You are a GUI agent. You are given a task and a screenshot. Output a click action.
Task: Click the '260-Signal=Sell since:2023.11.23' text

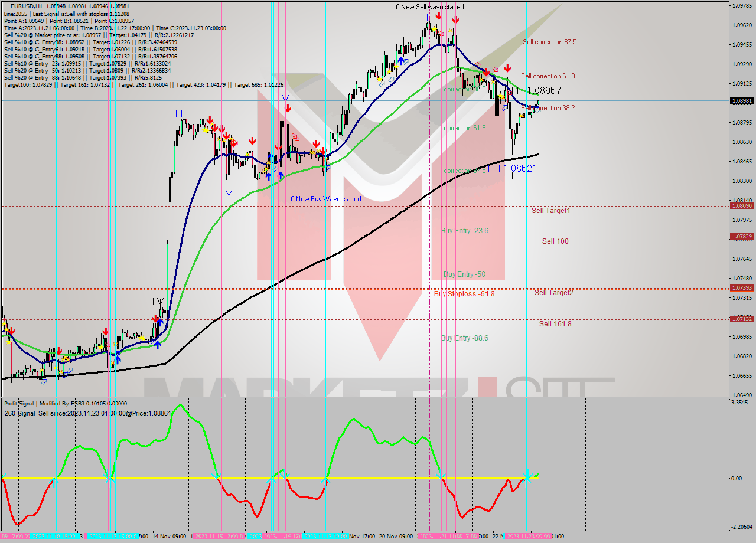(87, 413)
